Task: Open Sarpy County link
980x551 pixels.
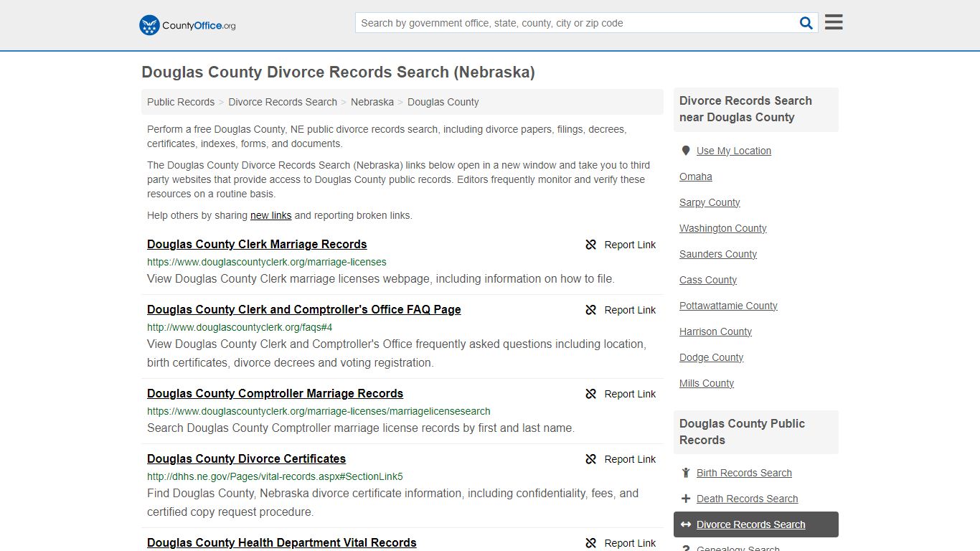Action: pos(710,202)
